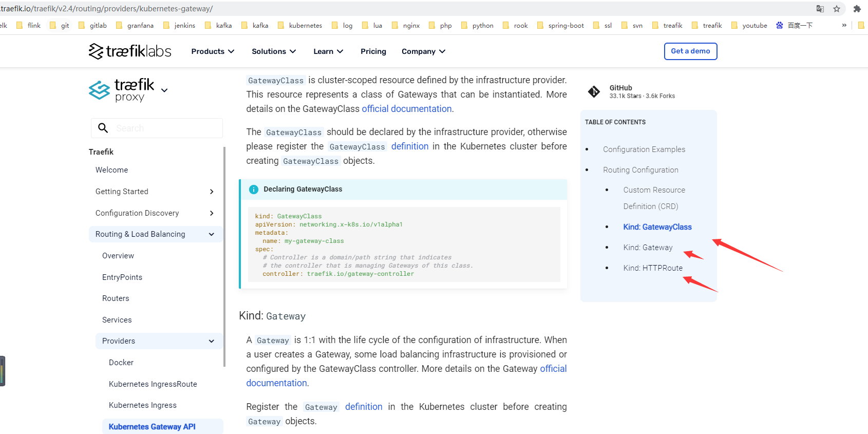This screenshot has height=434, width=868.
Task: Show more bookmarks with the double chevron
Action: coord(844,25)
